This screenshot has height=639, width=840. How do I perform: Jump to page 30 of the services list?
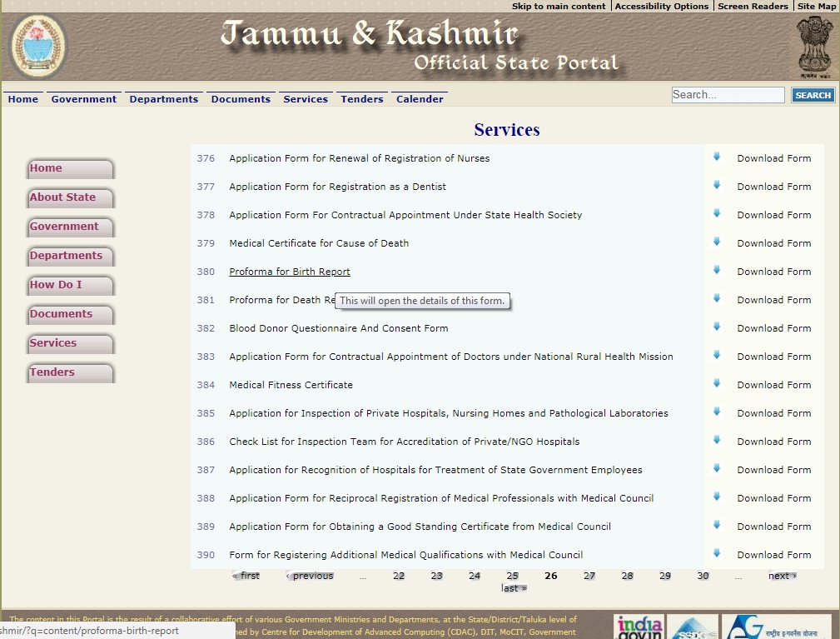(x=703, y=575)
